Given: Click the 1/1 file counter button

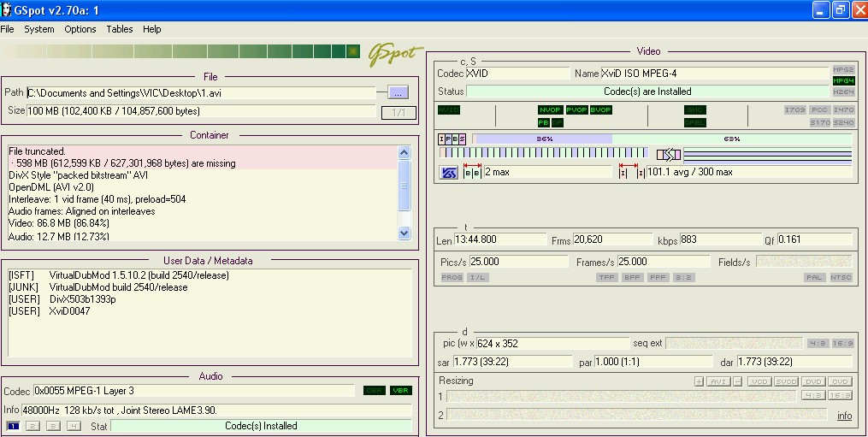Looking at the screenshot, I should pyautogui.click(x=399, y=112).
